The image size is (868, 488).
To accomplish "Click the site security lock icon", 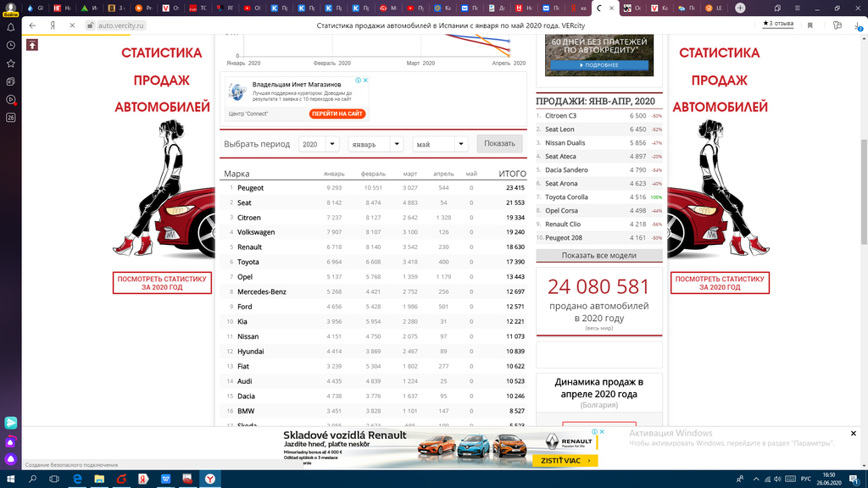I will (x=90, y=25).
